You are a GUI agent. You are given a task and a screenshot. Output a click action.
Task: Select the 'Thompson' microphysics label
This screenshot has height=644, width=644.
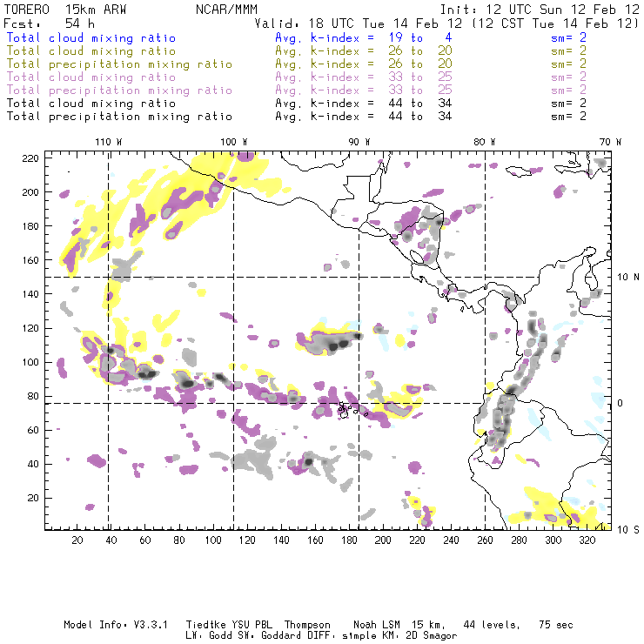click(307, 625)
